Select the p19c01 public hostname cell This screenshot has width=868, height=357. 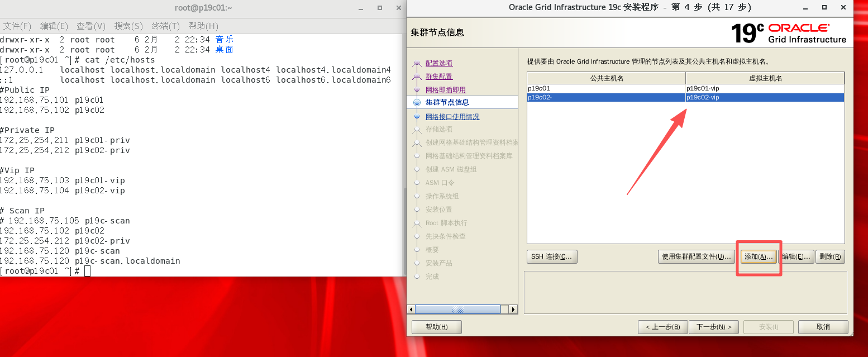coord(606,88)
